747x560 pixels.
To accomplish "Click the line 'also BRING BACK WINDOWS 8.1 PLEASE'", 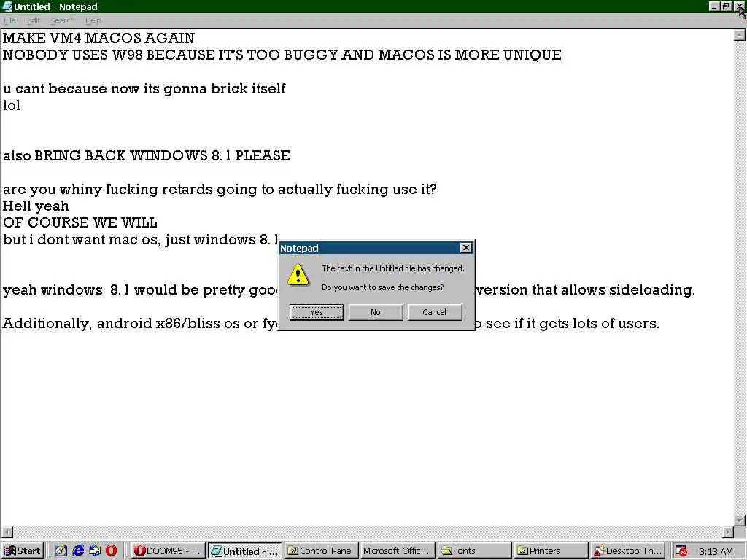I will point(146,156).
